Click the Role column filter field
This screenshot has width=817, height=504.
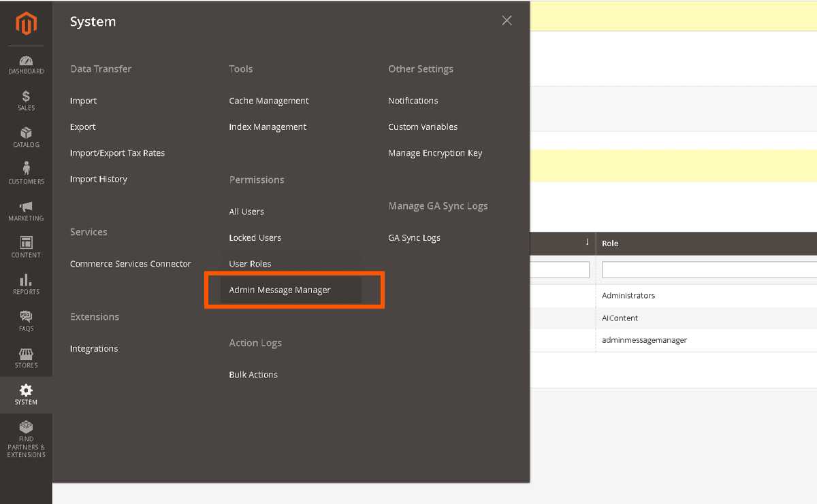pyautogui.click(x=708, y=270)
